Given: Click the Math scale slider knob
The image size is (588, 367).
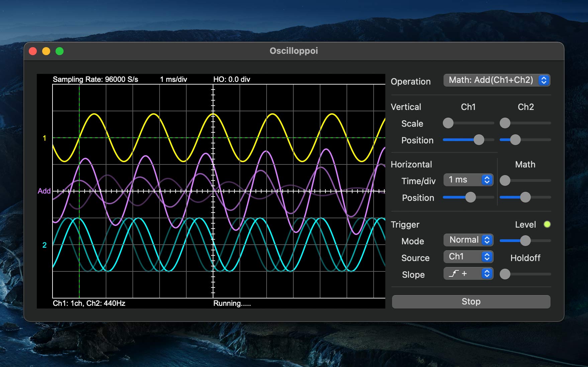Looking at the screenshot, I should (x=505, y=180).
